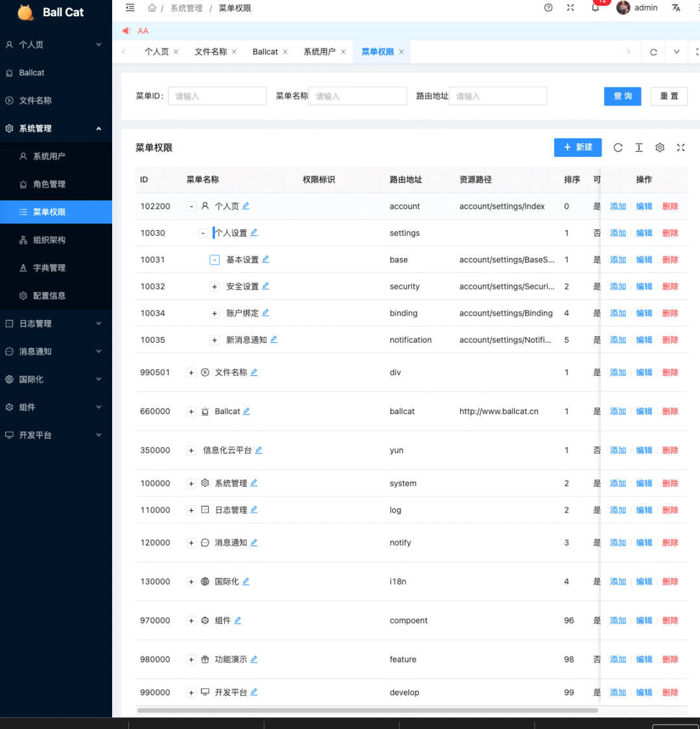Screen dimensions: 700x729
Task: Expand the 系统管理 row 100000
Action: (191, 483)
